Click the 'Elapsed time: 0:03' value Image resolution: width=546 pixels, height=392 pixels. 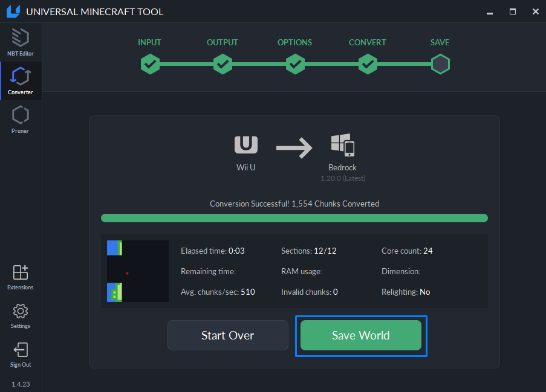point(212,251)
